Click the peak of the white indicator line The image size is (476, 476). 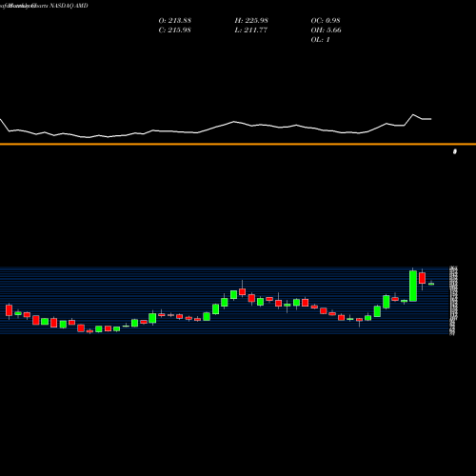click(x=413, y=114)
